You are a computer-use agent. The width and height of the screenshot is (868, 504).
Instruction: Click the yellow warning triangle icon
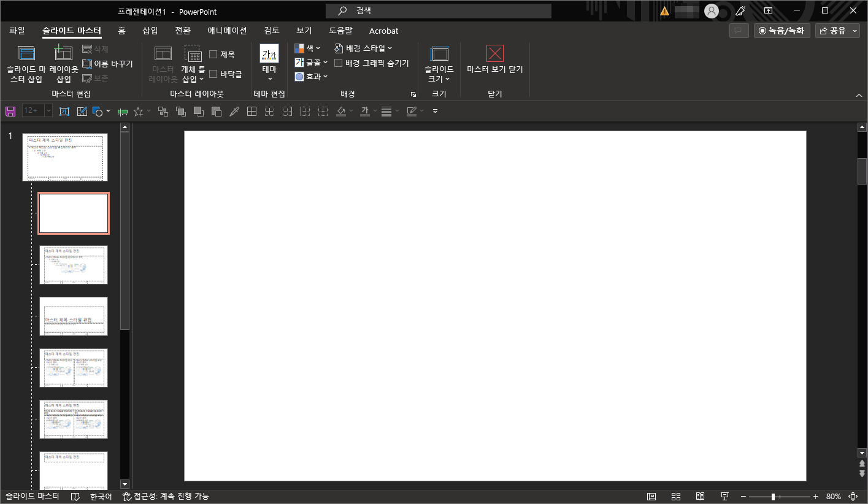click(x=665, y=11)
